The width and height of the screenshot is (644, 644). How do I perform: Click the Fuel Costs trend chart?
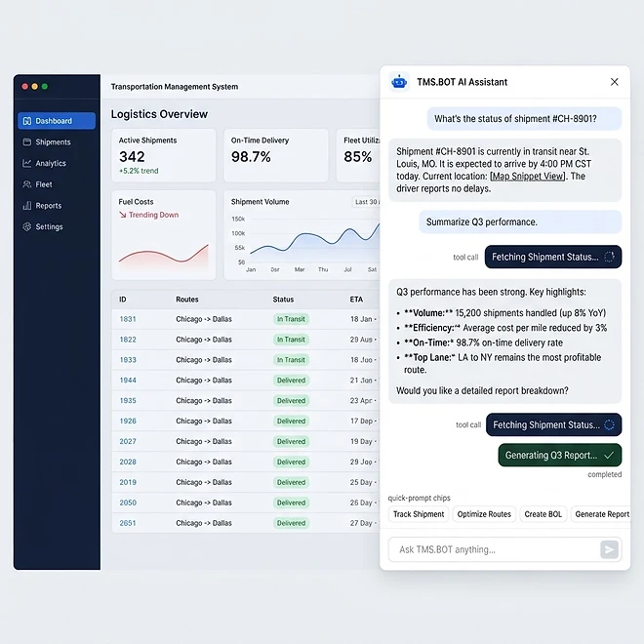coord(164,255)
